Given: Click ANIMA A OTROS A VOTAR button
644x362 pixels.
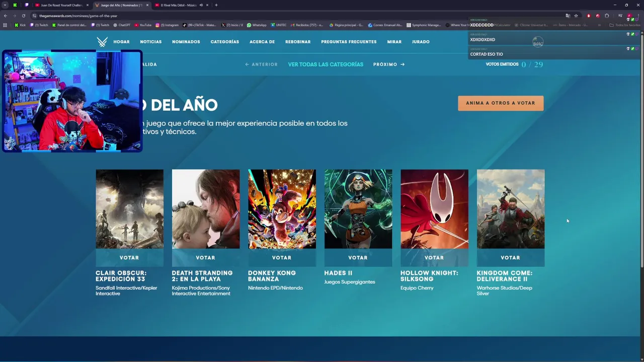Looking at the screenshot, I should (x=501, y=103).
